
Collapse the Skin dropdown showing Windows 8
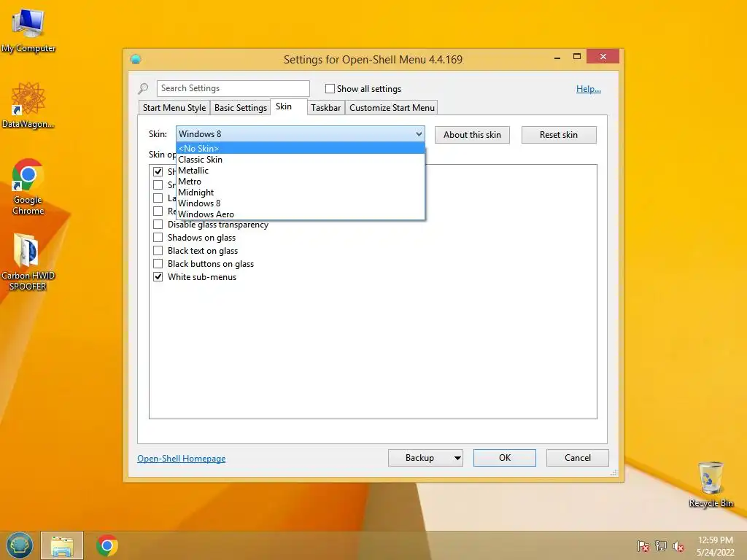(x=300, y=134)
